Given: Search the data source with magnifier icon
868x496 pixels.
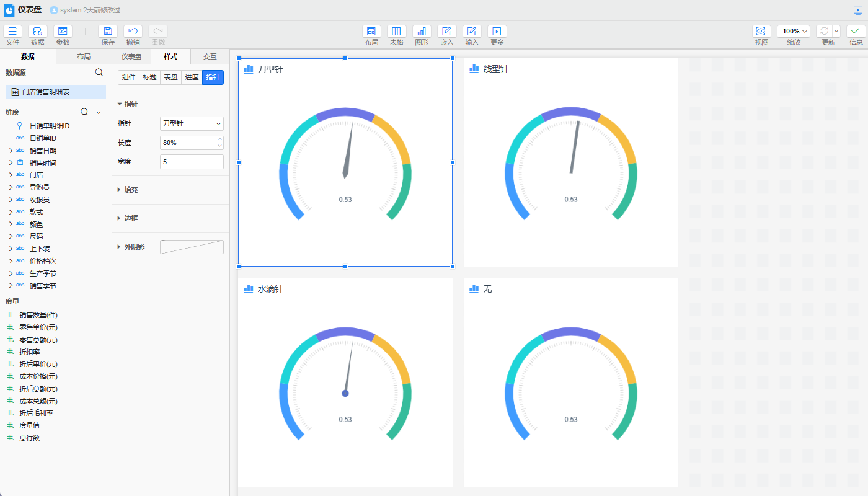Looking at the screenshot, I should click(99, 73).
